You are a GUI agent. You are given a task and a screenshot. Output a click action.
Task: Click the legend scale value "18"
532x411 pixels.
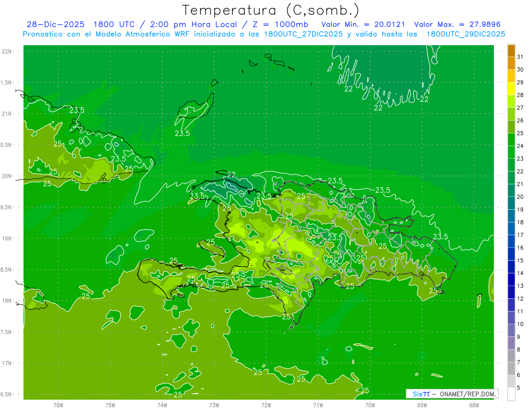(520, 222)
